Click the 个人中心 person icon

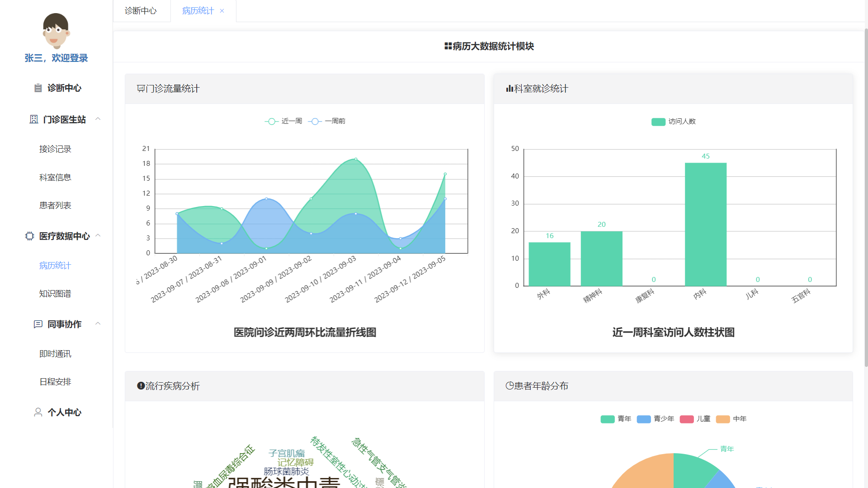pos(38,412)
